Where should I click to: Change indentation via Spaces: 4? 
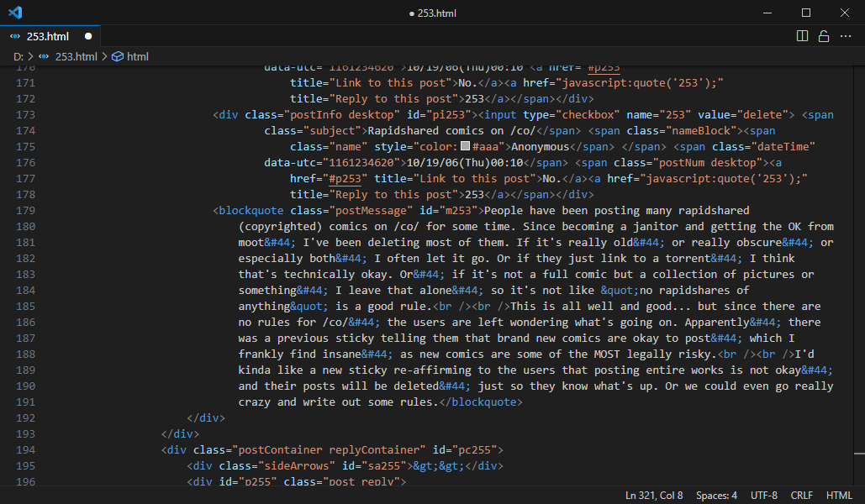[x=717, y=495]
